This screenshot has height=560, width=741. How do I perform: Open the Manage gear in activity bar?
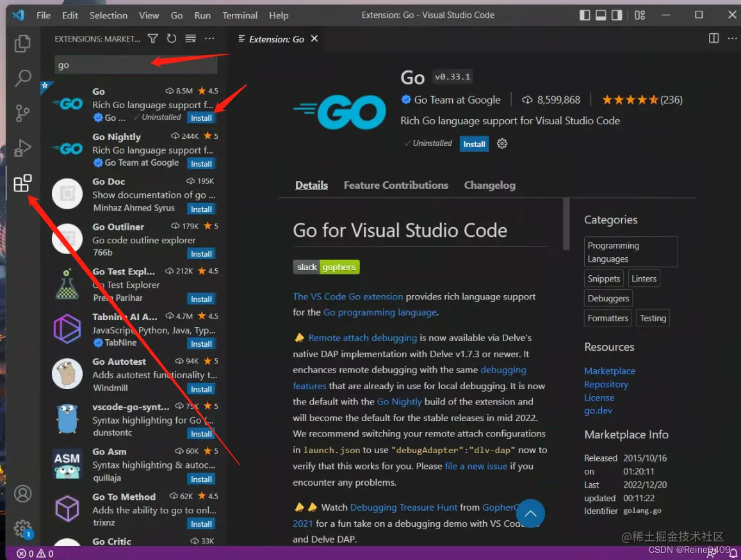[22, 529]
